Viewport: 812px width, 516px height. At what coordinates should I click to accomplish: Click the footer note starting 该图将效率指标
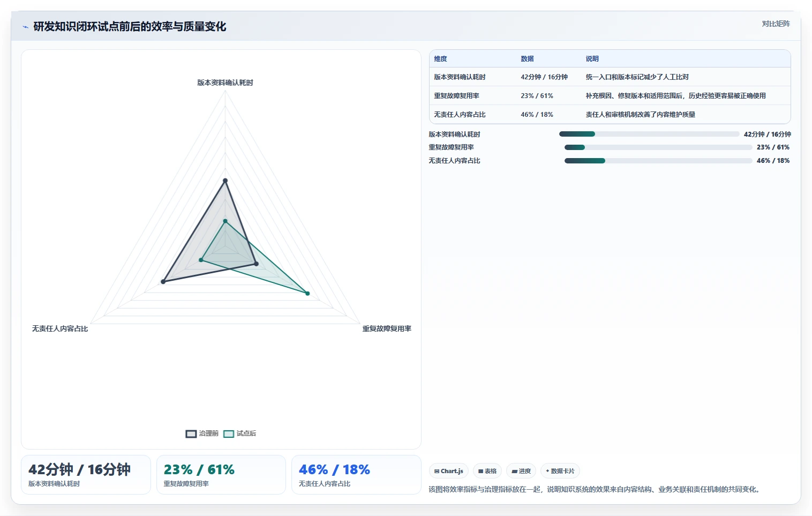click(596, 489)
